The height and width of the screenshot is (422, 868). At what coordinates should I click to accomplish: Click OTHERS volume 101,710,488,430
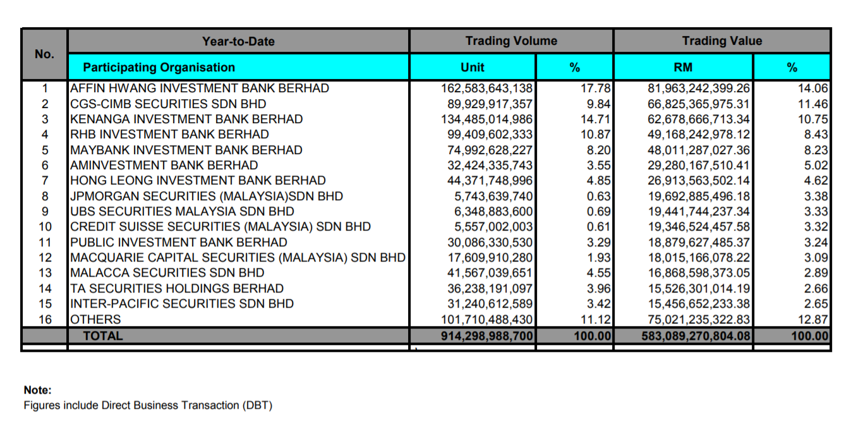coord(486,319)
